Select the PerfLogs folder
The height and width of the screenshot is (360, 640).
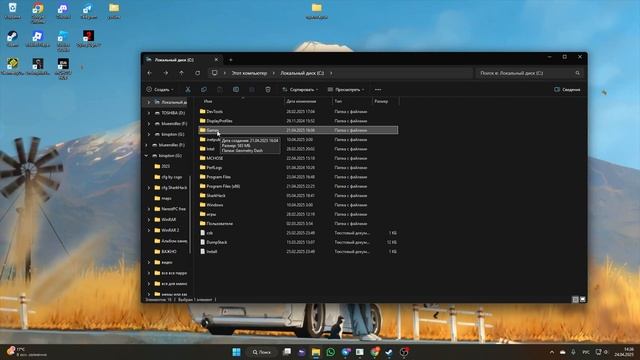pos(298,167)
